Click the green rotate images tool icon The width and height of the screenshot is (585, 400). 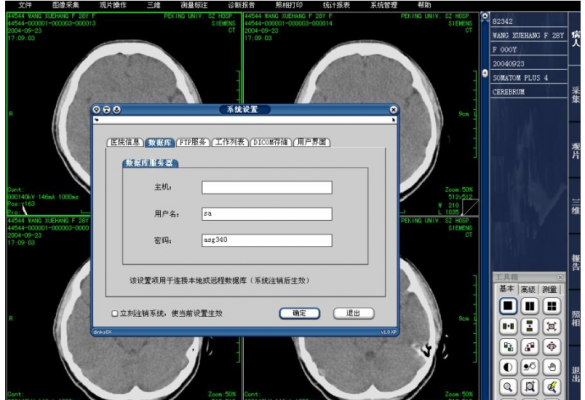coord(508,347)
